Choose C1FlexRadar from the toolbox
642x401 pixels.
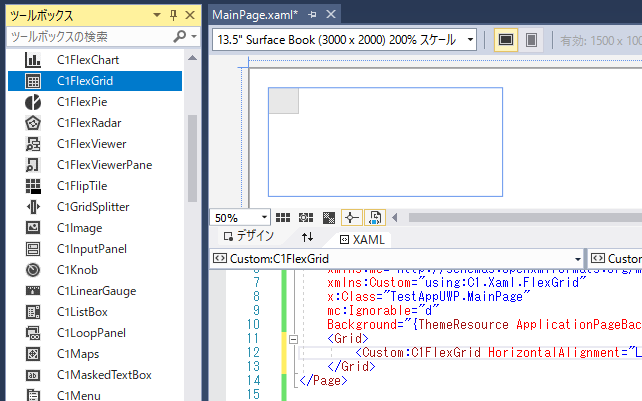coord(88,123)
